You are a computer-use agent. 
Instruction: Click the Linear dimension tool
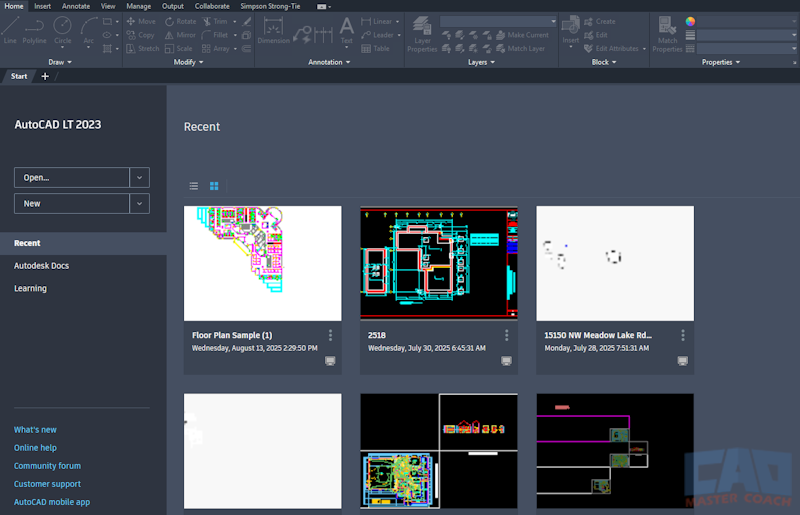[377, 21]
